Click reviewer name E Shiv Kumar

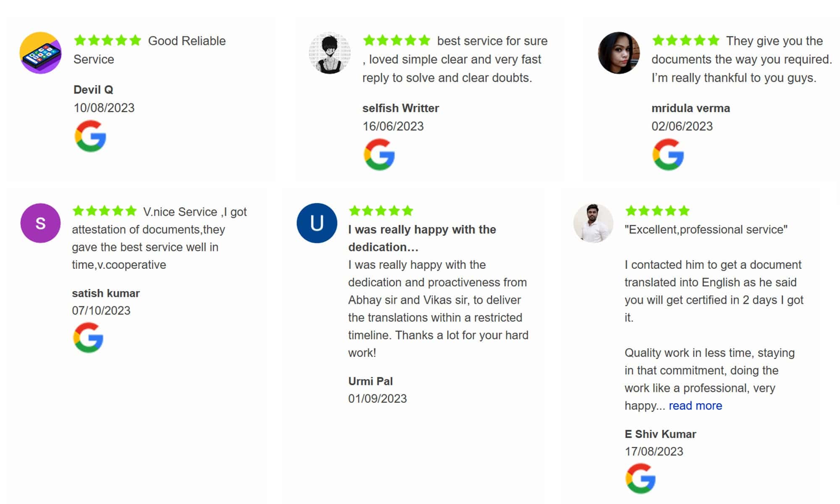click(x=660, y=434)
